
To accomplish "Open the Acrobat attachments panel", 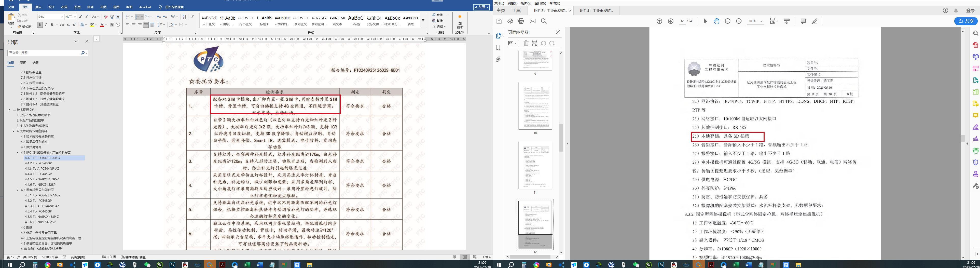I will click(x=498, y=59).
